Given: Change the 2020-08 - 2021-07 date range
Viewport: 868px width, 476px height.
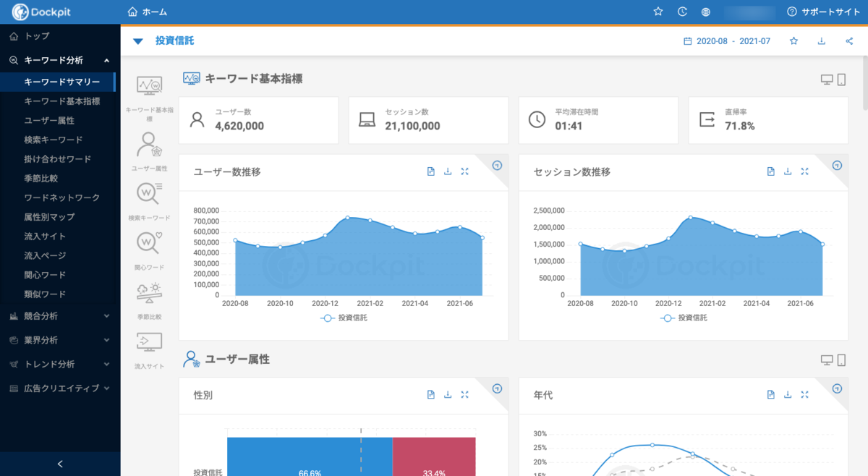Looking at the screenshot, I should [727, 41].
